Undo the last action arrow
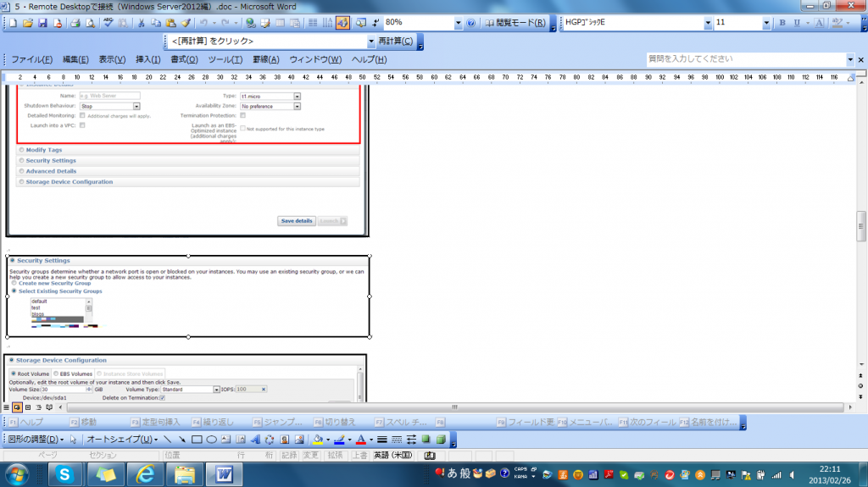Screen dimensions: 868x487 pyautogui.click(x=203, y=23)
